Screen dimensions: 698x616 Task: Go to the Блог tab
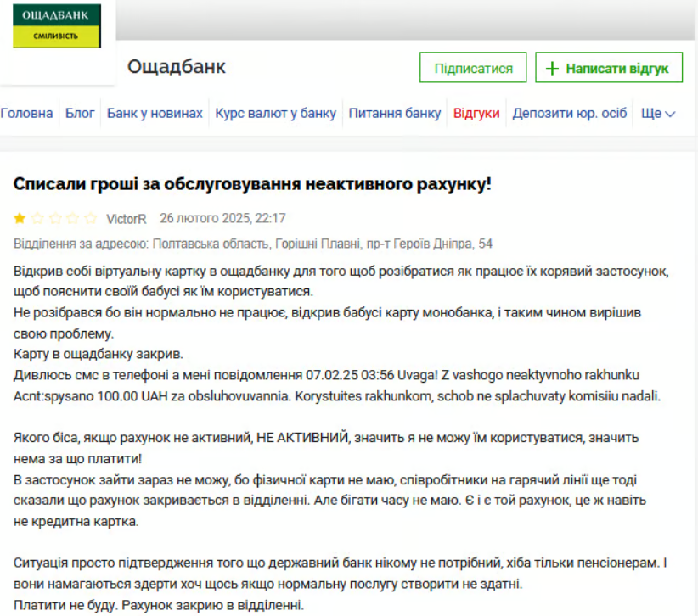point(80,113)
